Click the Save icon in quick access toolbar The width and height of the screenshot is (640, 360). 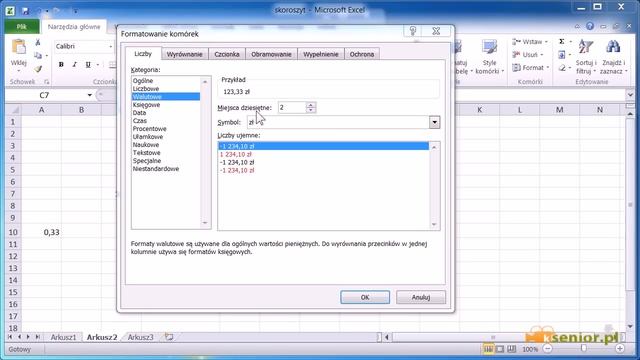point(25,11)
